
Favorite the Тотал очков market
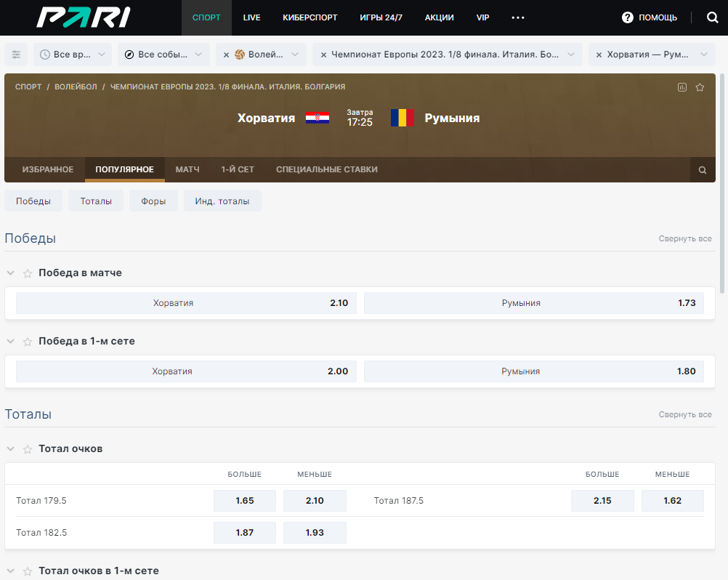point(28,449)
